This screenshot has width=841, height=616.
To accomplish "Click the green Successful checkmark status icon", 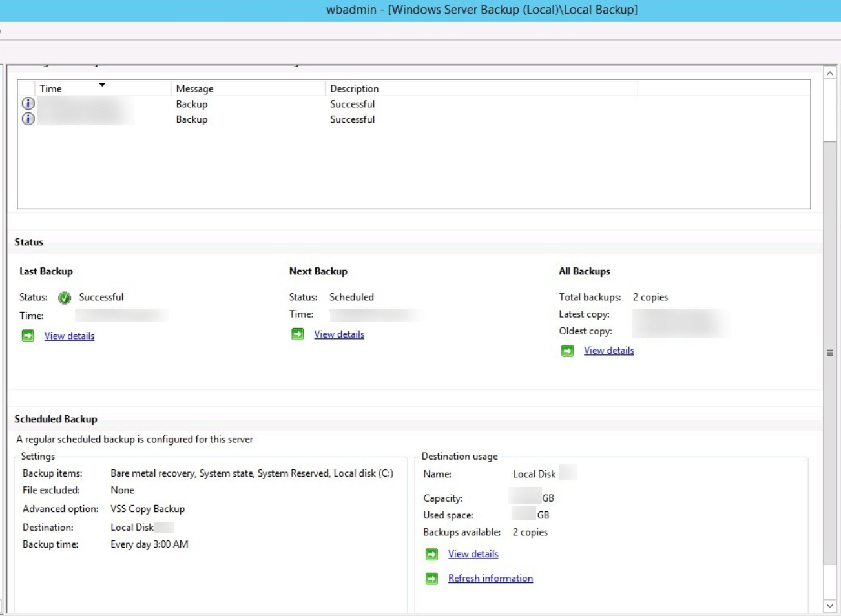I will (x=65, y=298).
